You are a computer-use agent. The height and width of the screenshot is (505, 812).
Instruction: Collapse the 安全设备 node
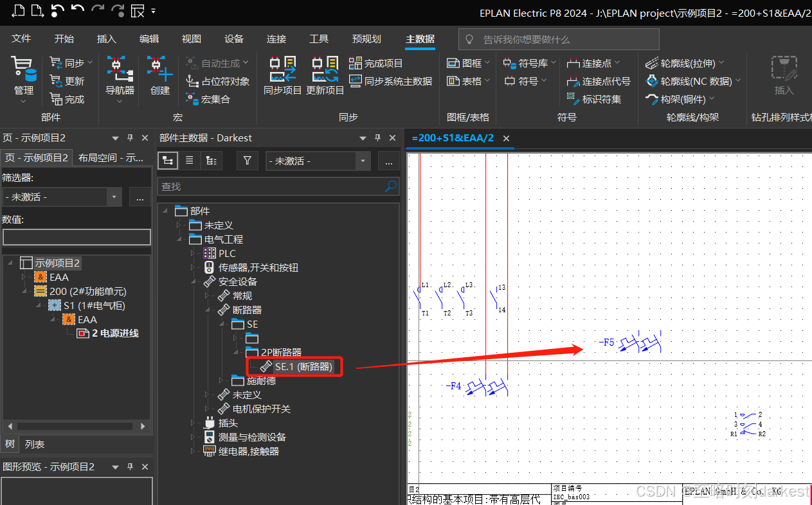tap(193, 282)
